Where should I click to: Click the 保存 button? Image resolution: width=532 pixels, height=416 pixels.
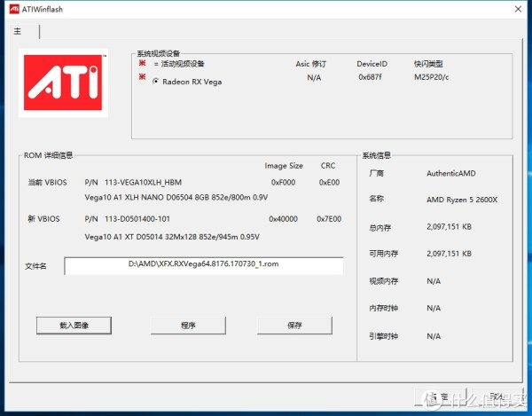pyautogui.click(x=294, y=326)
